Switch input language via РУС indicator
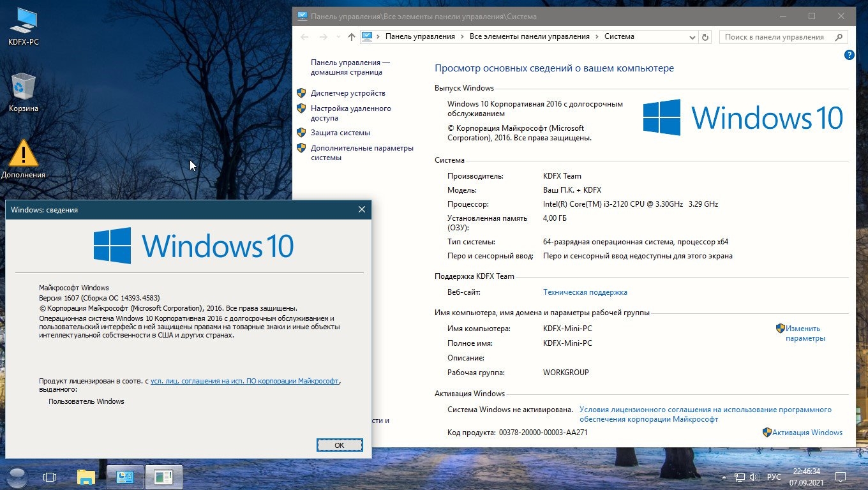Screen dimensions: 868x490 click(x=774, y=477)
